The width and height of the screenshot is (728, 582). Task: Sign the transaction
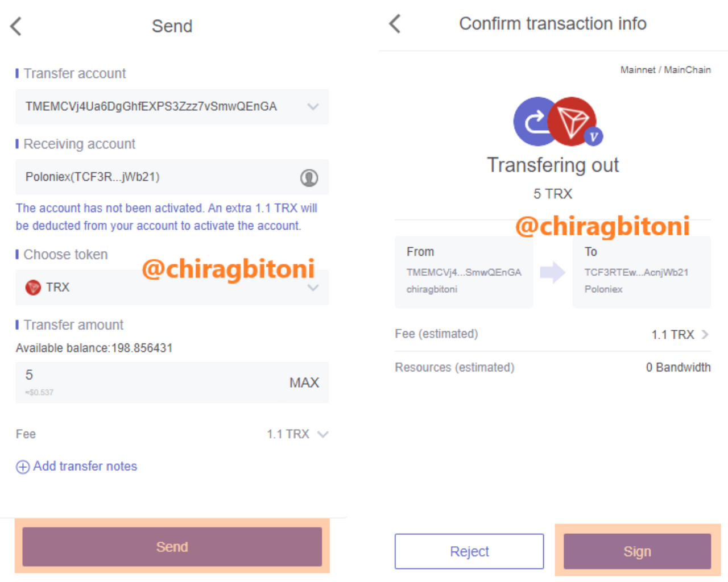point(637,551)
